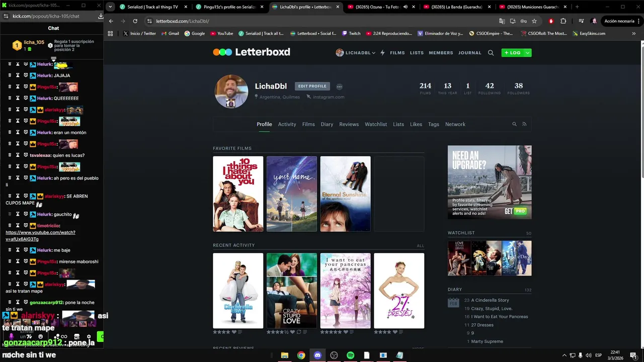Reload the Letterboxd page
644x362 pixels.
pos(135,21)
